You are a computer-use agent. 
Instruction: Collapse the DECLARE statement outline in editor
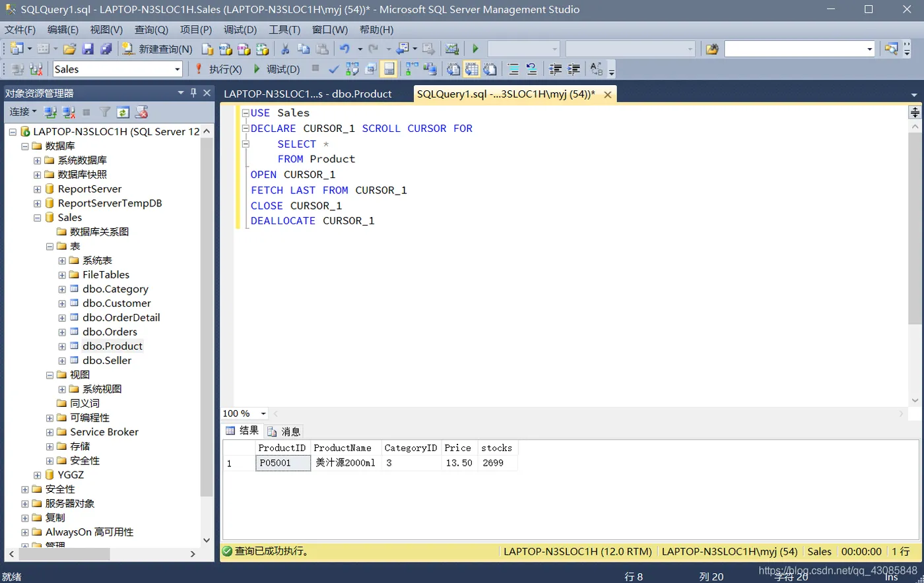(246, 129)
